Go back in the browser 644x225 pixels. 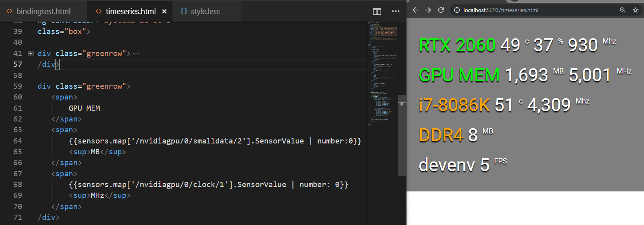pyautogui.click(x=415, y=10)
